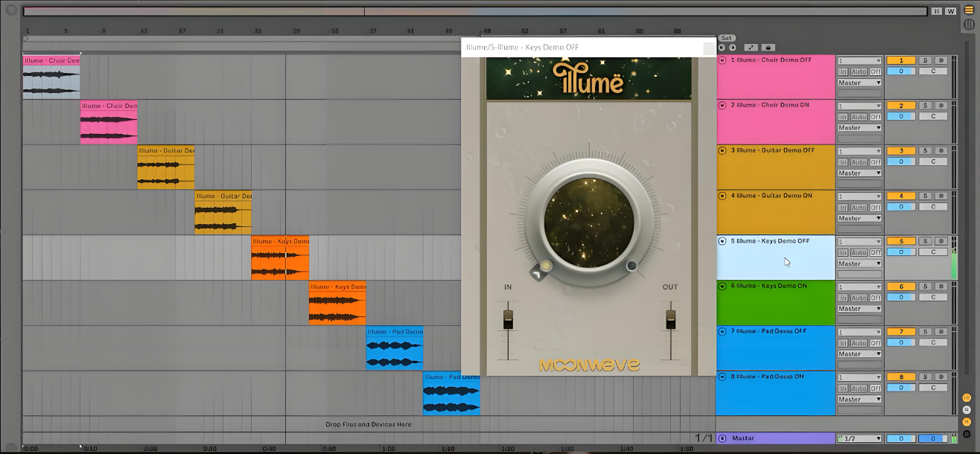The height and width of the screenshot is (454, 980).
Task: Click track 5 volume value field
Action: coord(901,252)
